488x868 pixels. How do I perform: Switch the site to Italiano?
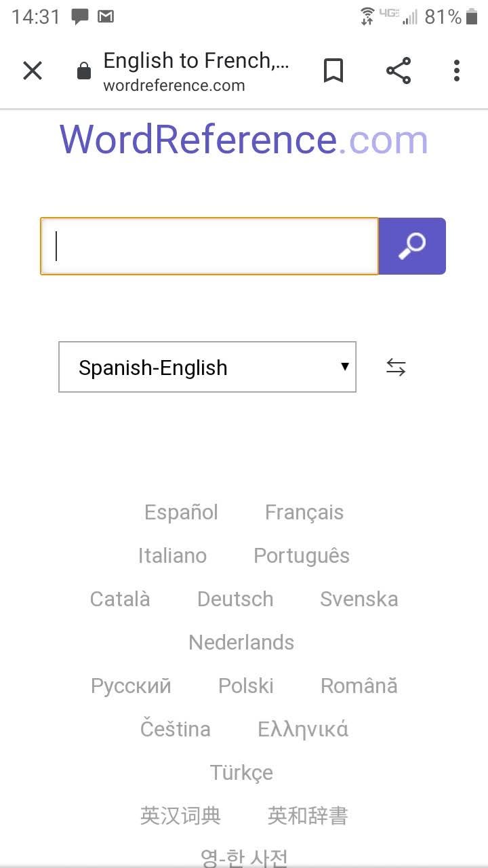click(x=172, y=556)
